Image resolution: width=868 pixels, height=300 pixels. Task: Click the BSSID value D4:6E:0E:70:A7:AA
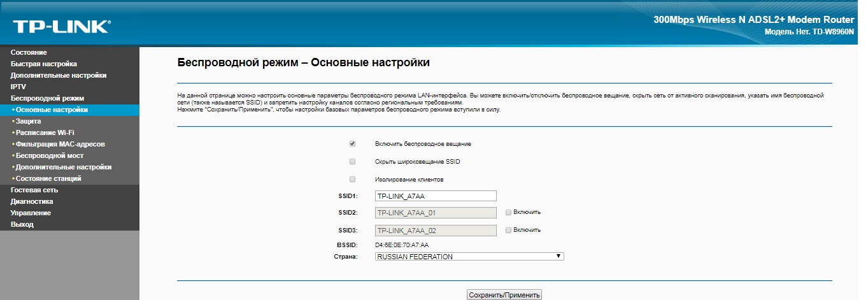click(x=402, y=245)
